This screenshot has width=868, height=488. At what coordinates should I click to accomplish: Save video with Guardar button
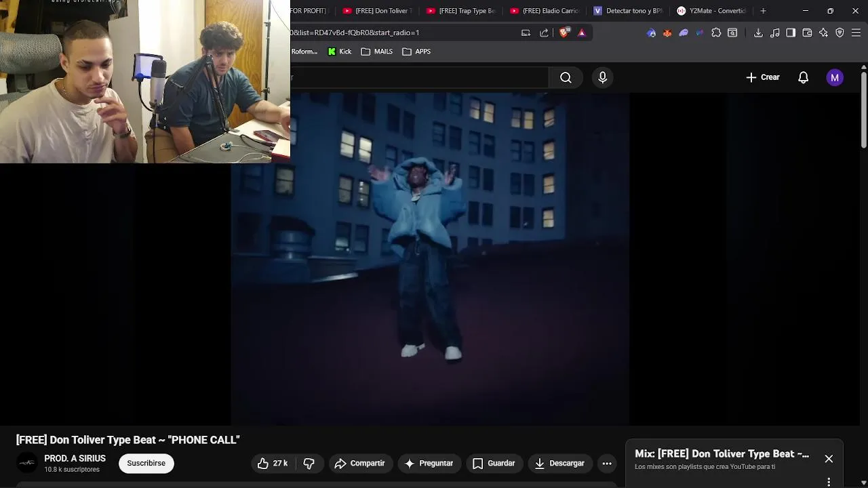coord(494,464)
